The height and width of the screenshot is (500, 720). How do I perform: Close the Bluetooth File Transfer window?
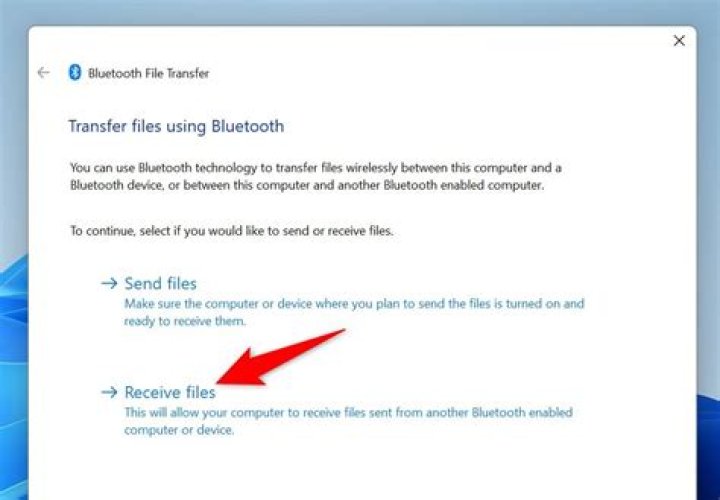click(x=679, y=41)
